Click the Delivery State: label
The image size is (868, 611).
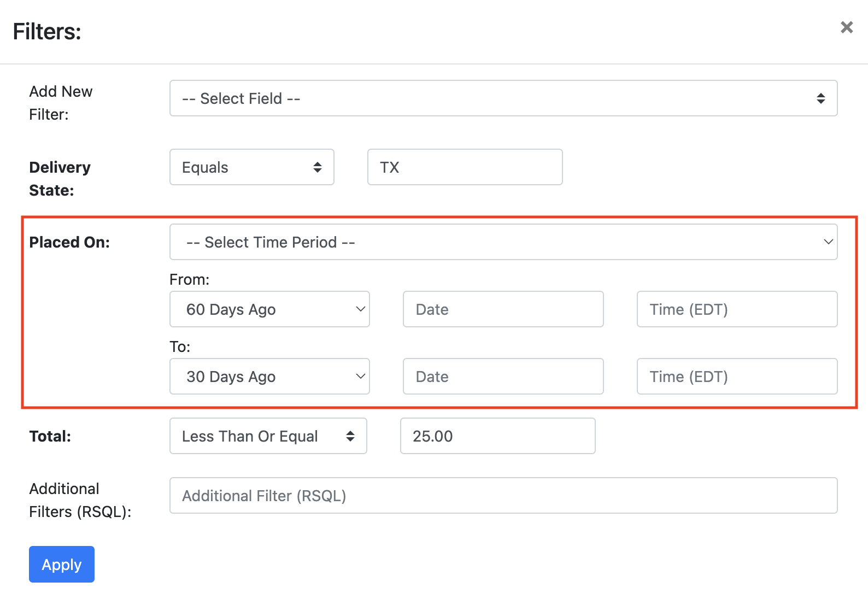point(60,179)
